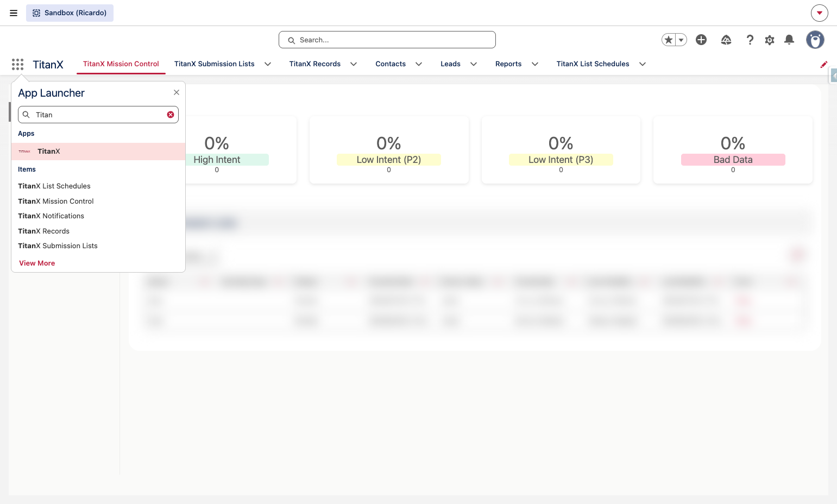Image resolution: width=837 pixels, height=504 pixels.
Task: Click the Low Intent (P3) card label
Action: coord(561,160)
